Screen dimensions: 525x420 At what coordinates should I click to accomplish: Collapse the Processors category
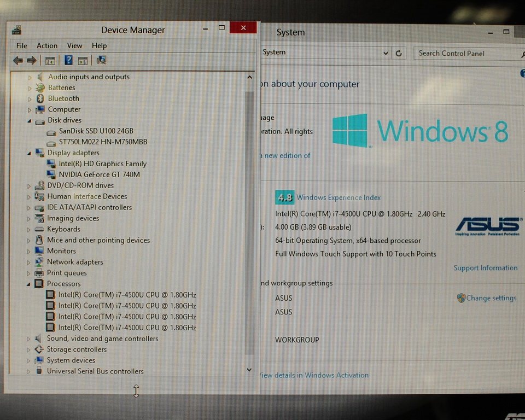[29, 284]
